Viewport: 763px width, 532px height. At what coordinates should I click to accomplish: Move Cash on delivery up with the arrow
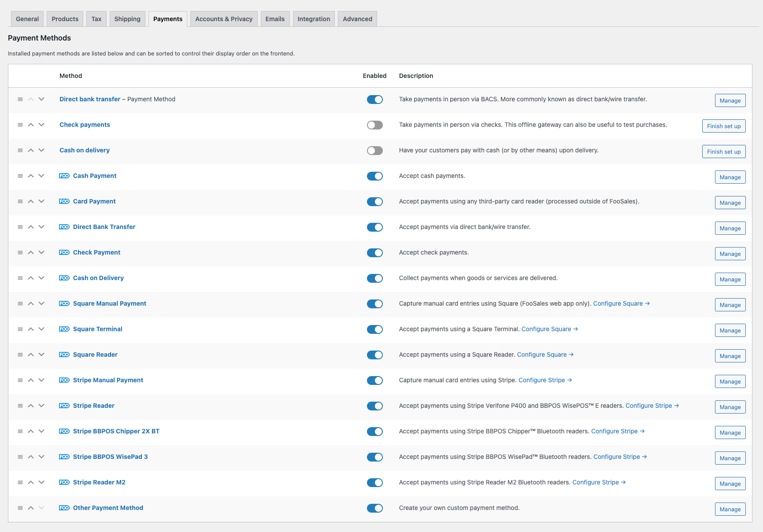pos(31,150)
